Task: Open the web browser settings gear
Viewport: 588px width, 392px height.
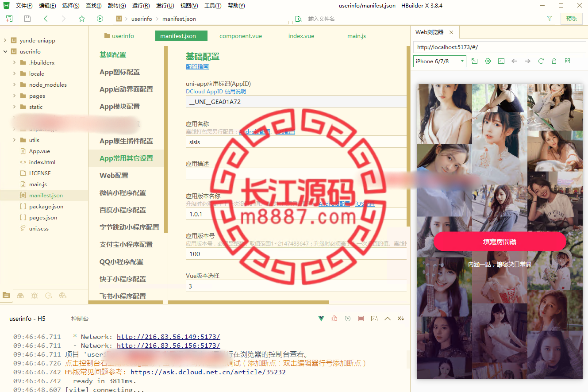Action: pos(488,61)
